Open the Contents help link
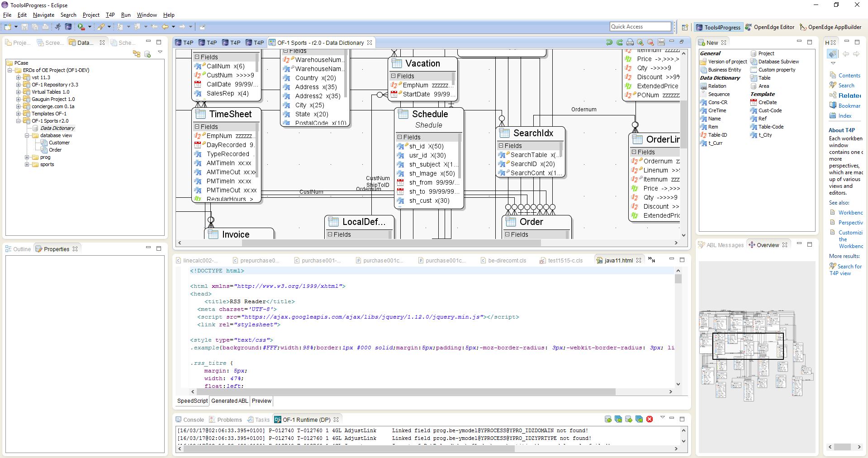Image resolution: width=868 pixels, height=458 pixels. click(845, 76)
